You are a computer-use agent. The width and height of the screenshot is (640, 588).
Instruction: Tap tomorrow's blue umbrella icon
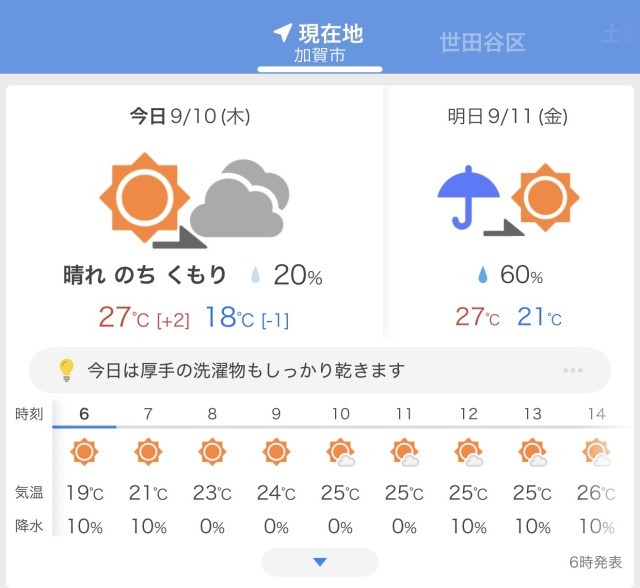[x=468, y=197]
